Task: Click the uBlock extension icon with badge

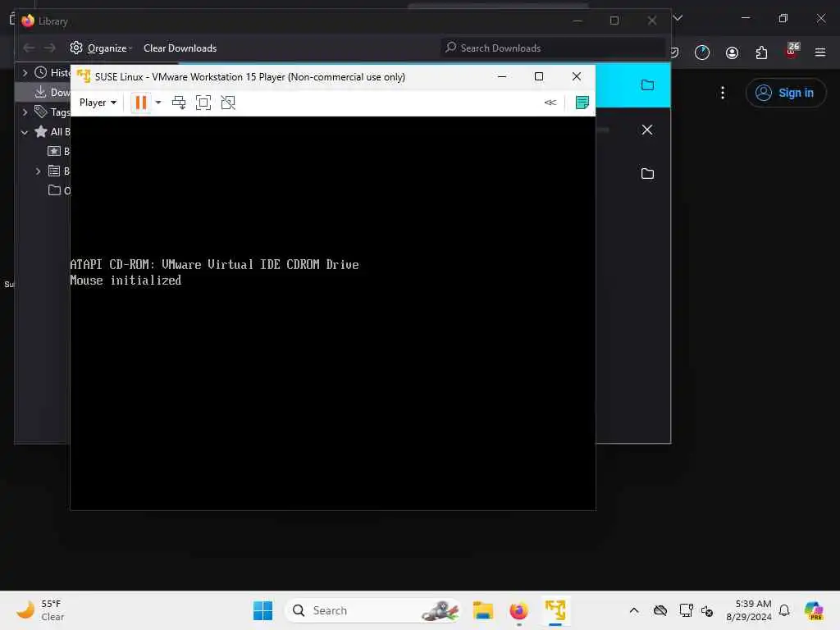Action: point(792,51)
